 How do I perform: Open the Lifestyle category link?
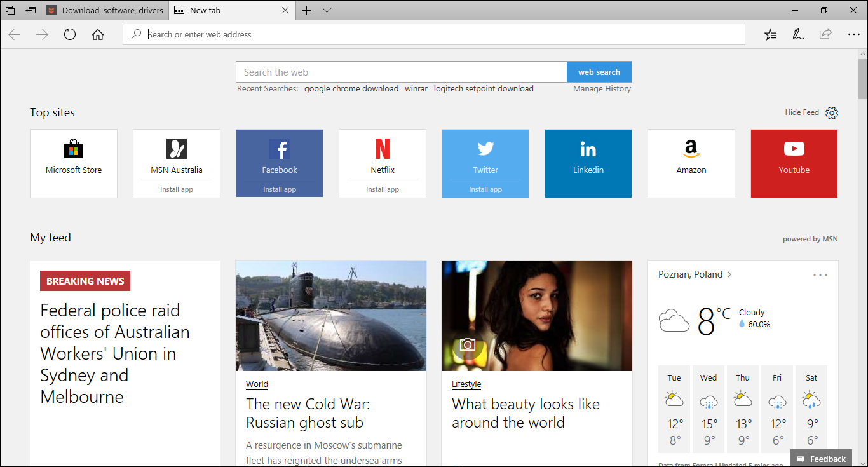click(x=466, y=384)
